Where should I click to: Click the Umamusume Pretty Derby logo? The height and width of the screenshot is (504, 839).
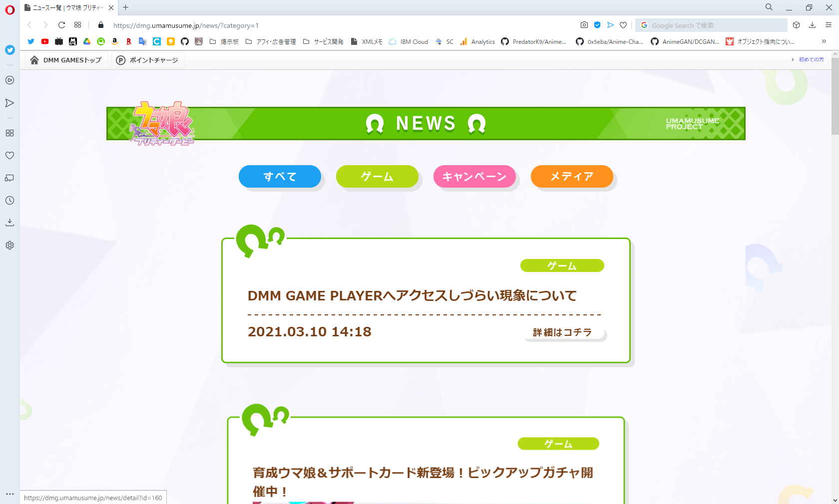162,123
